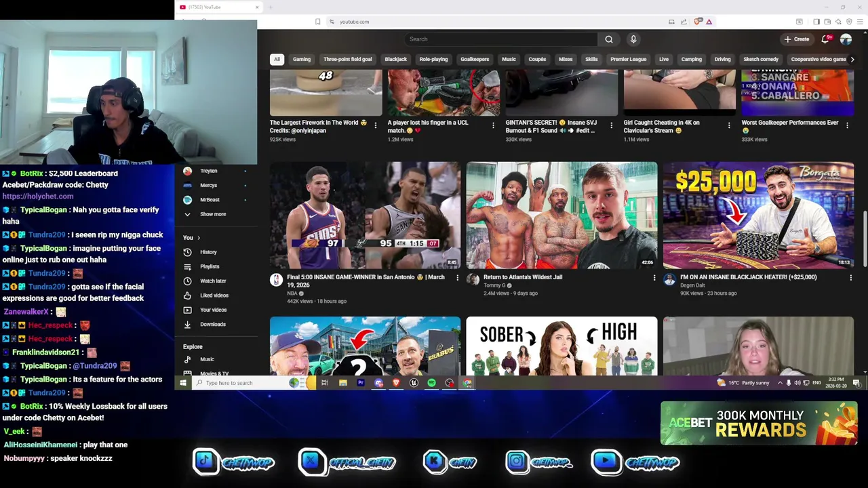This screenshot has width=868, height=488.
Task: Play the Return to Atlanta's Wildest Jail thumbnail
Action: [561, 215]
